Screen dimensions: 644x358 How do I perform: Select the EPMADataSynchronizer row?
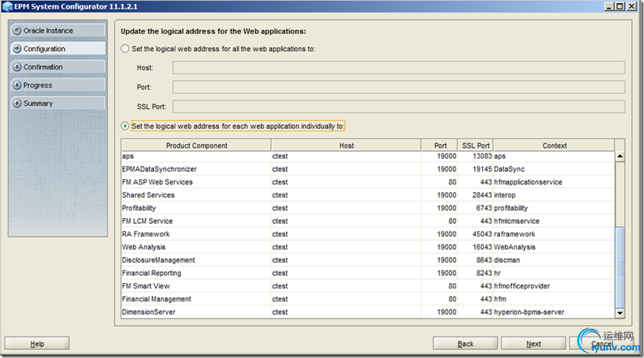coord(368,169)
